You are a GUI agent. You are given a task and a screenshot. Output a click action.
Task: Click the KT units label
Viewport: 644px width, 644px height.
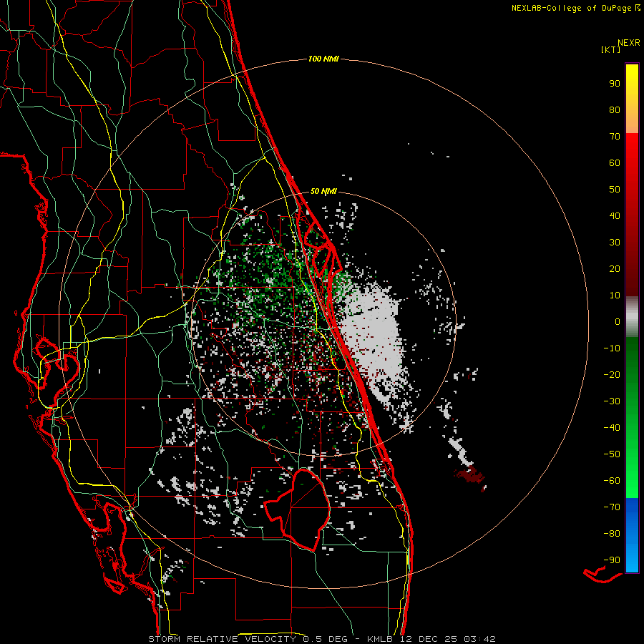coord(611,49)
